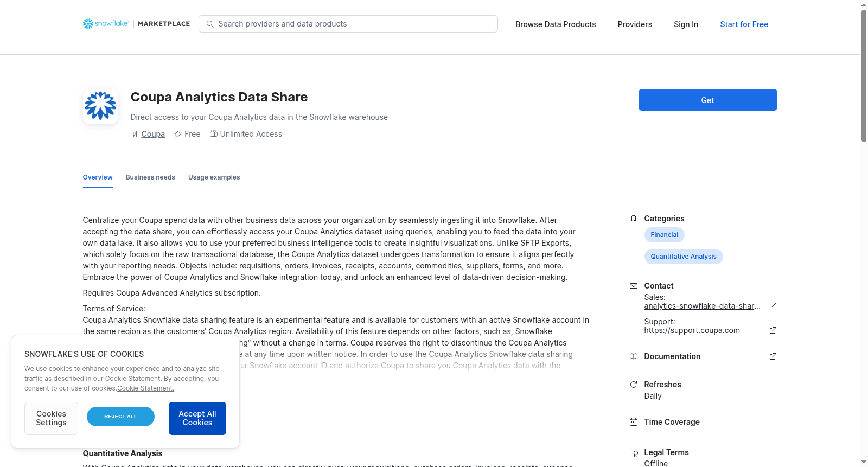Click the Snowflake logo in the header

(x=106, y=24)
